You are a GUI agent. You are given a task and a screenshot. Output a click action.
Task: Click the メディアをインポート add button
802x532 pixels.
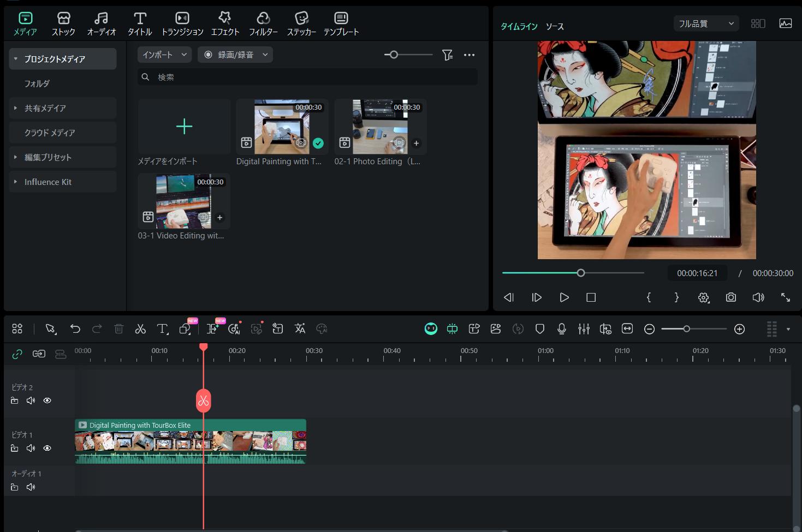pyautogui.click(x=184, y=127)
